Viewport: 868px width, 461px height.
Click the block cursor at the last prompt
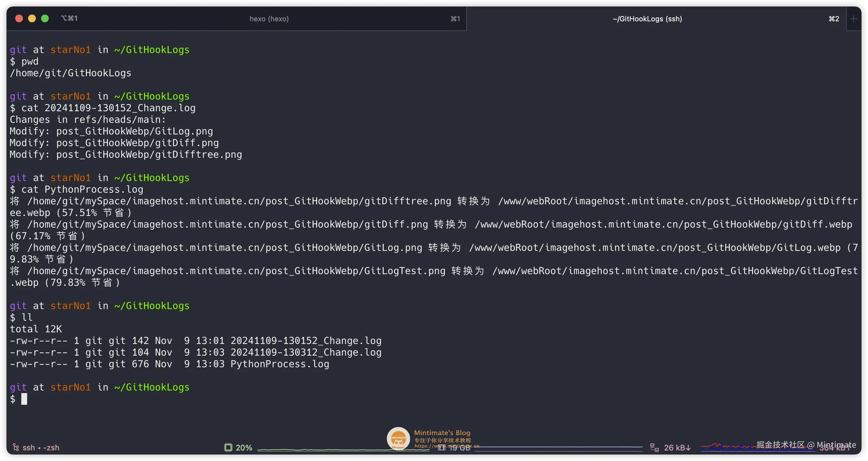[x=24, y=399]
